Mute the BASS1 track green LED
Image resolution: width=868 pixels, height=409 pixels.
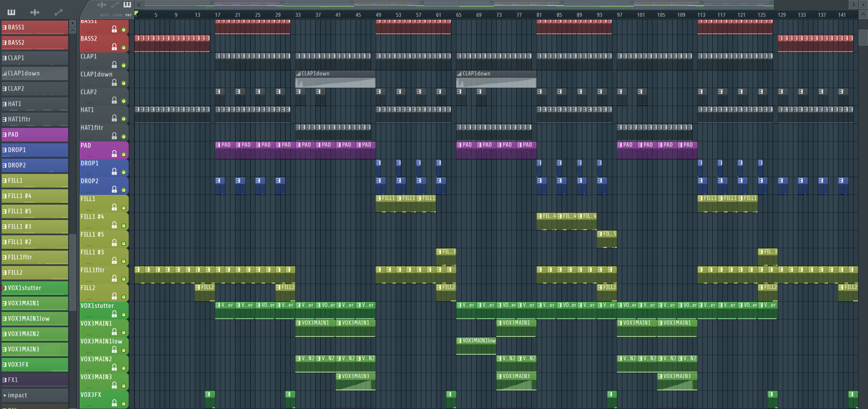tap(124, 30)
